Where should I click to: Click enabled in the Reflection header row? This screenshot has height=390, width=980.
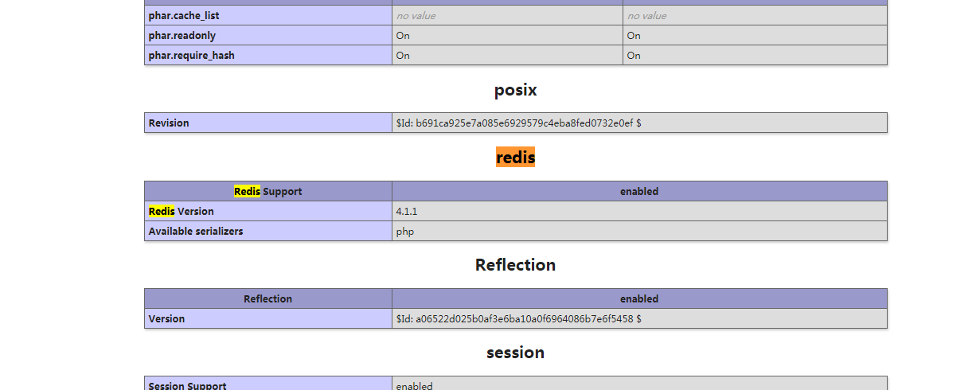point(638,298)
